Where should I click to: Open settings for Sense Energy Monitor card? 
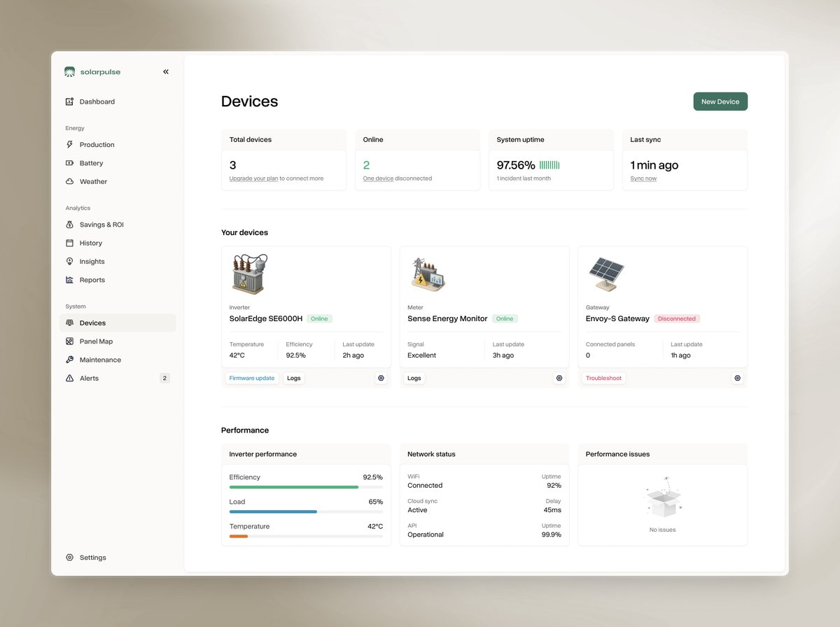pyautogui.click(x=559, y=378)
